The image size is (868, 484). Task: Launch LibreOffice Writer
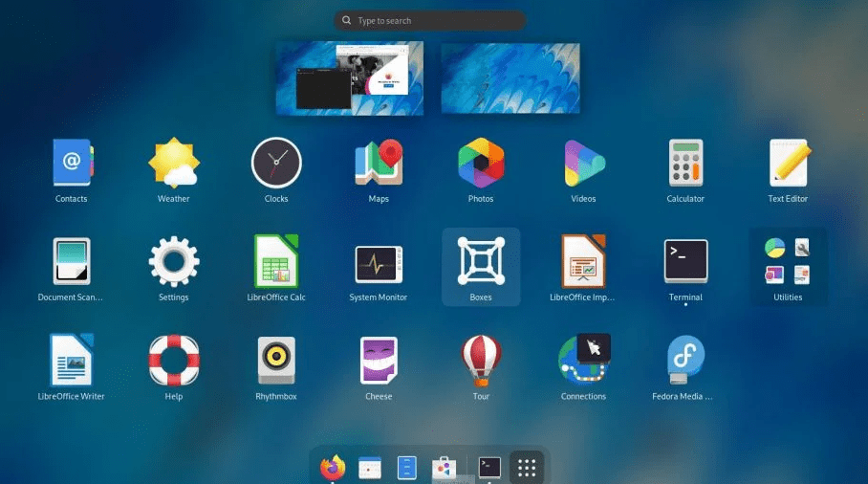[x=72, y=367]
